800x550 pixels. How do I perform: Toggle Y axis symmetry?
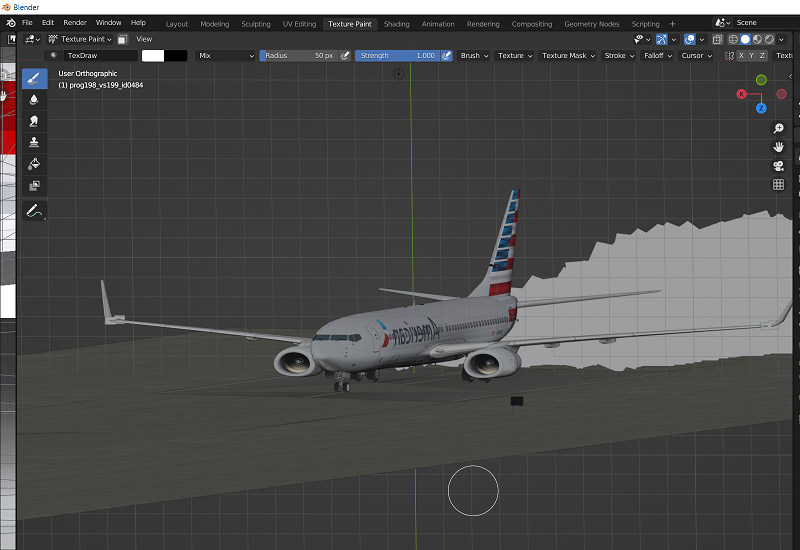coord(752,56)
